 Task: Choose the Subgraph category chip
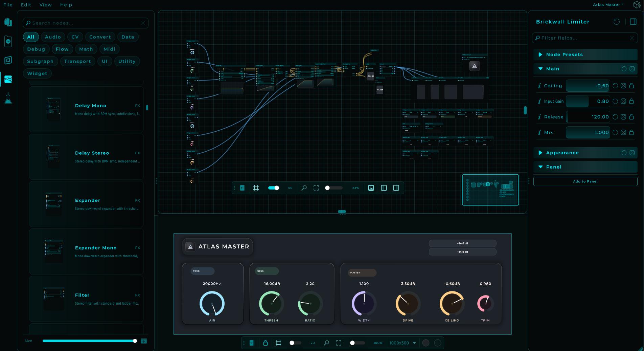pos(40,61)
